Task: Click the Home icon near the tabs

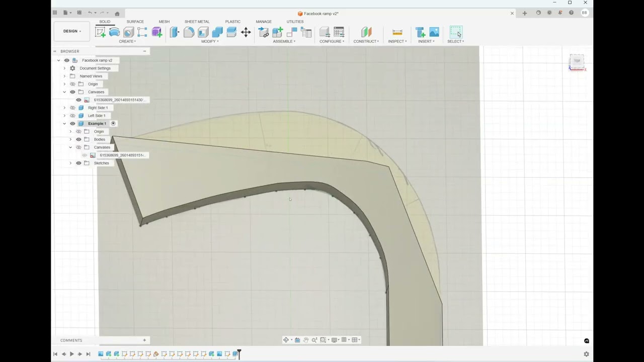Action: click(x=117, y=14)
